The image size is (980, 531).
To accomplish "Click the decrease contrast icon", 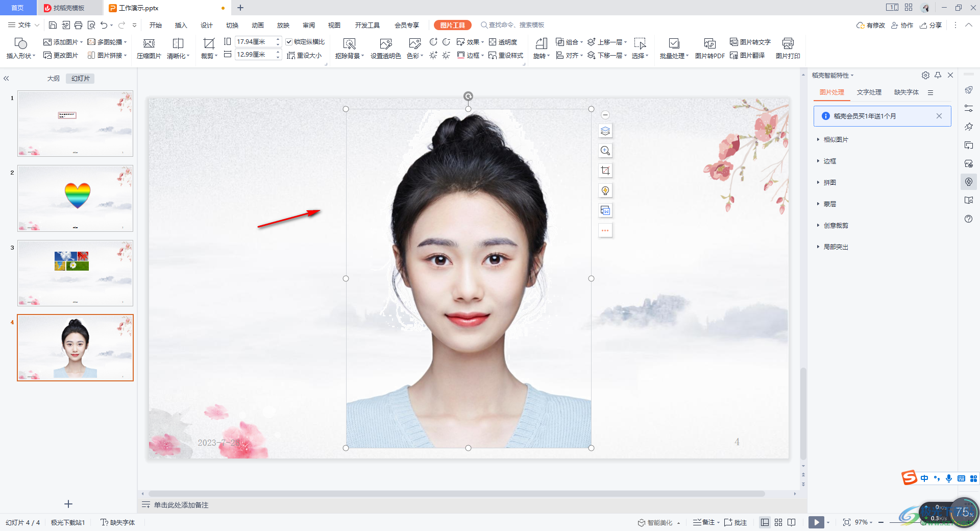I will 446,42.
